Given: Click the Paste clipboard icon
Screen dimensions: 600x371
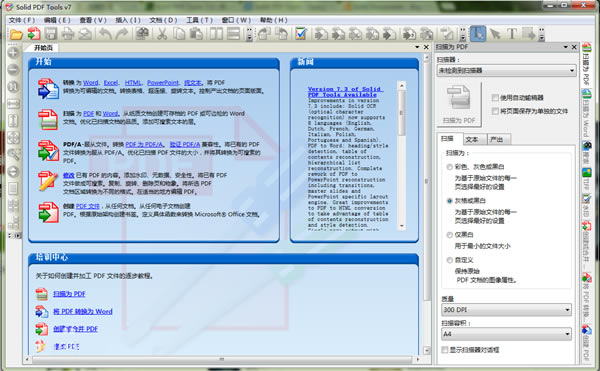Looking at the screenshot, I should (196, 34).
